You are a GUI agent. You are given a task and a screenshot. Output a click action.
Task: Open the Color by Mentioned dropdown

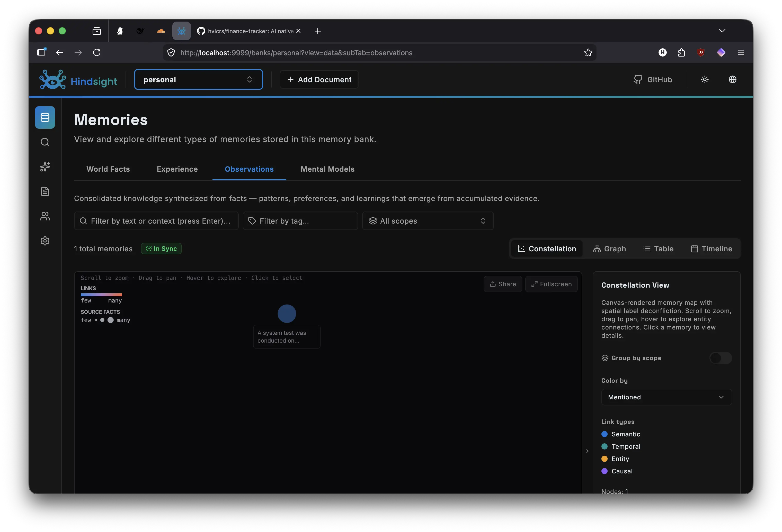[x=666, y=397]
